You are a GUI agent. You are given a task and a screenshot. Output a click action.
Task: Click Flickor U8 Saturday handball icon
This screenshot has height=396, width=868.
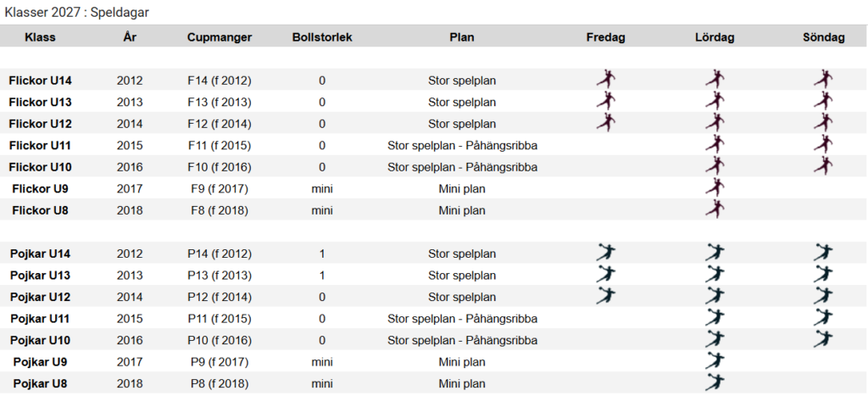point(715,209)
